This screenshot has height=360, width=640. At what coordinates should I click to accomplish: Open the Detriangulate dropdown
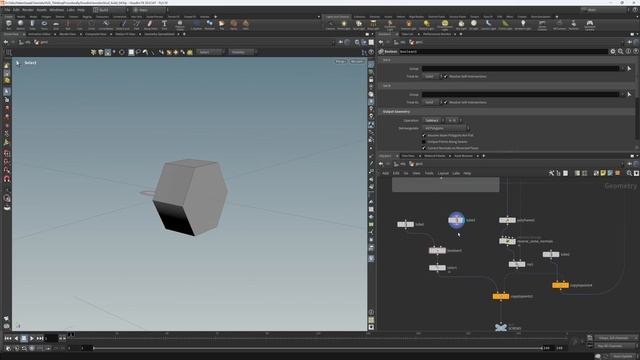coord(446,128)
